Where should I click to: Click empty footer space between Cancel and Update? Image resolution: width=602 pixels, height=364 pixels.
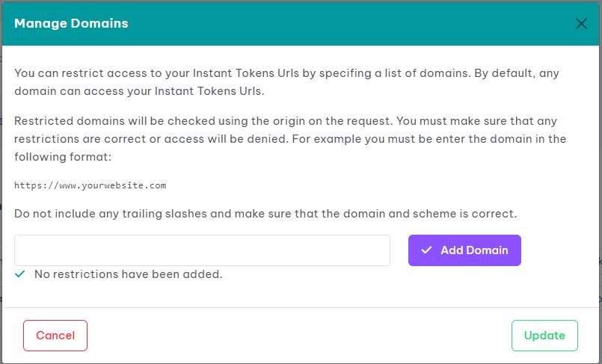[299, 336]
